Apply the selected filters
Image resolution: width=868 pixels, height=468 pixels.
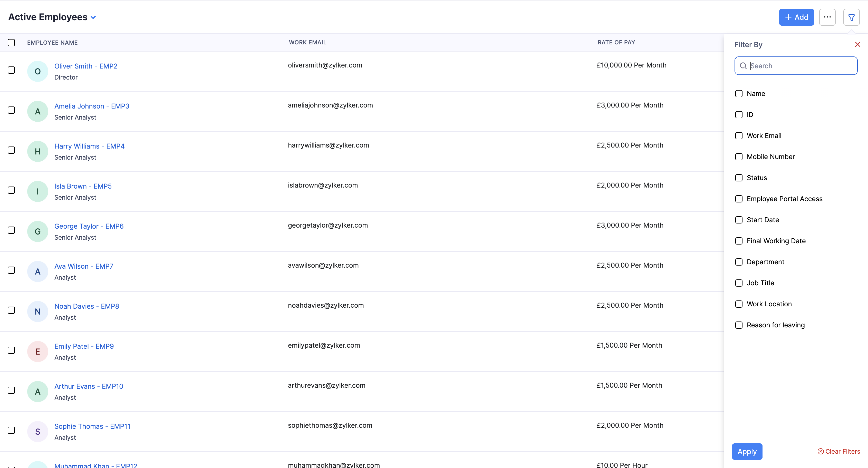(x=747, y=452)
